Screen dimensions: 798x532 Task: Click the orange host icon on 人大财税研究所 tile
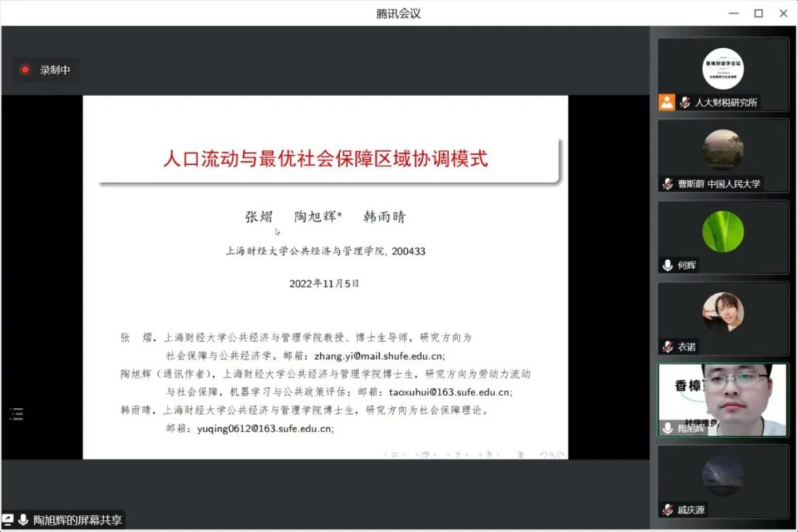click(667, 103)
